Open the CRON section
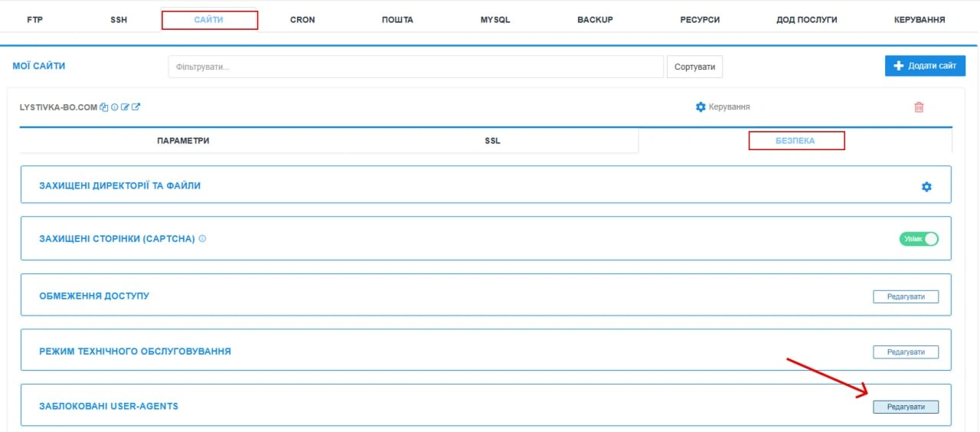 pyautogui.click(x=302, y=20)
